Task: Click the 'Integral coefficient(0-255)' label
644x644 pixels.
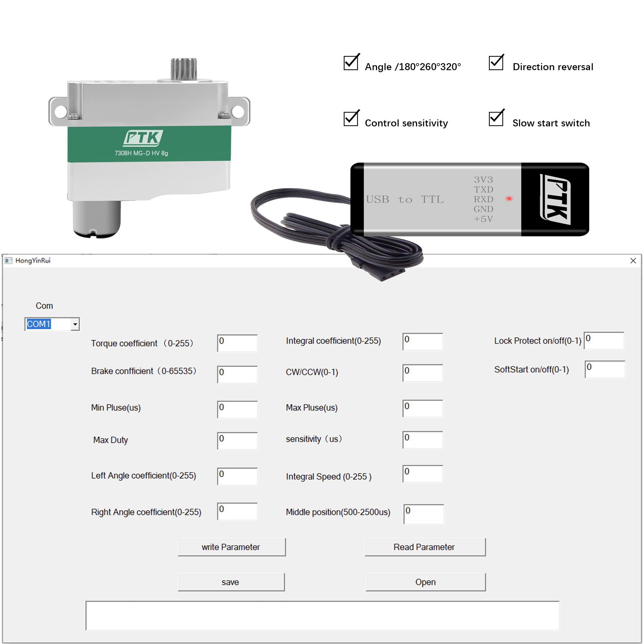Action: [x=333, y=341]
